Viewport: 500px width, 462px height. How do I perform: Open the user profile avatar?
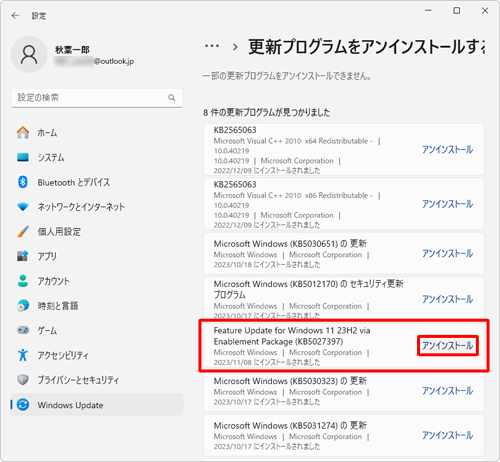click(x=29, y=55)
